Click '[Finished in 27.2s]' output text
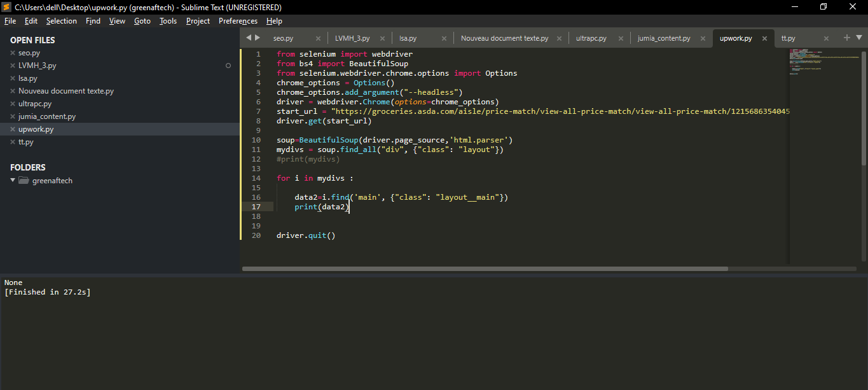 [x=48, y=292]
